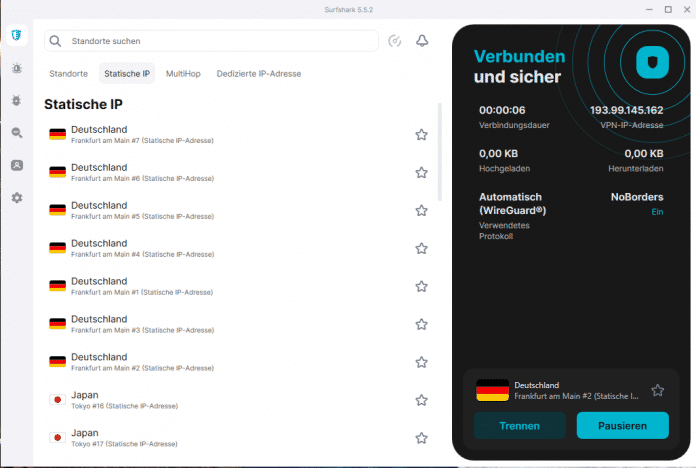Image resolution: width=696 pixels, height=468 pixels.
Task: Click the search magnifier icon in search bar
Action: (x=55, y=41)
